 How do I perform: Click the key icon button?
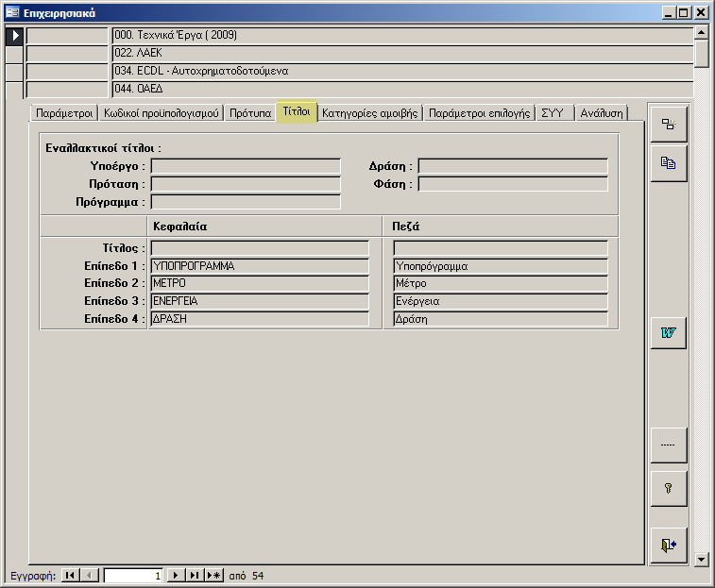point(668,489)
